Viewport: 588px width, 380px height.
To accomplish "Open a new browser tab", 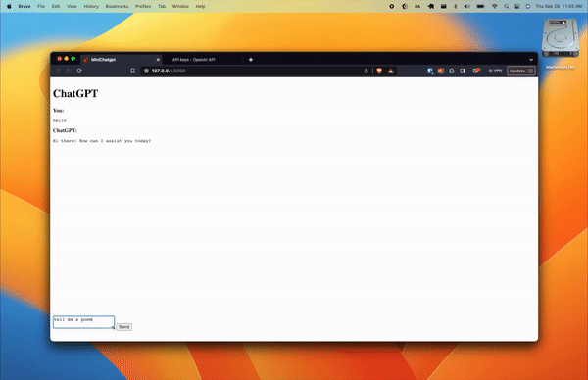I will (x=251, y=59).
